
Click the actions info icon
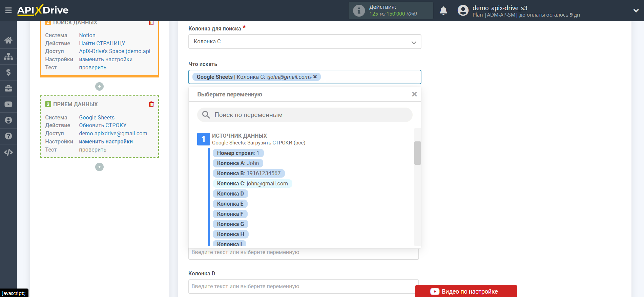click(359, 10)
